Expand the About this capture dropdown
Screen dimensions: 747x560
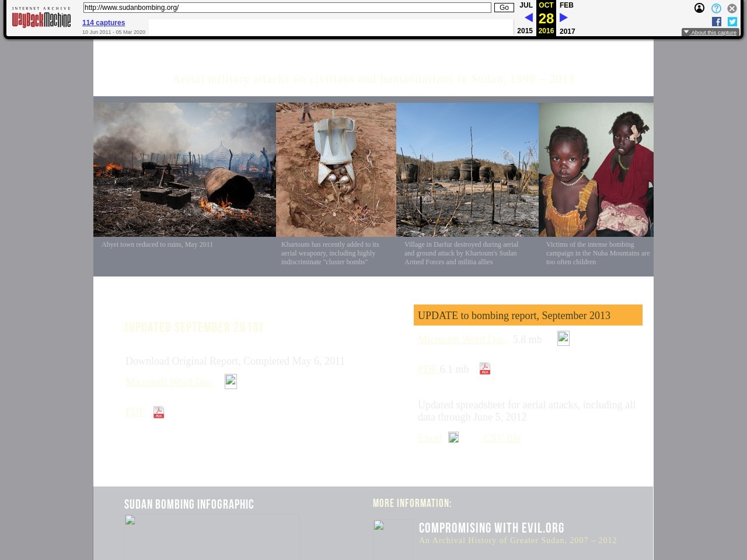710,32
